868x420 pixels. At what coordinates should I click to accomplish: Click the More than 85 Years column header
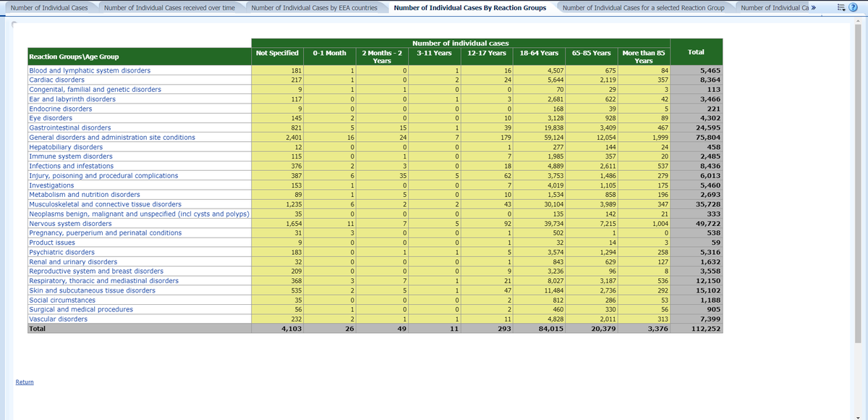click(644, 56)
